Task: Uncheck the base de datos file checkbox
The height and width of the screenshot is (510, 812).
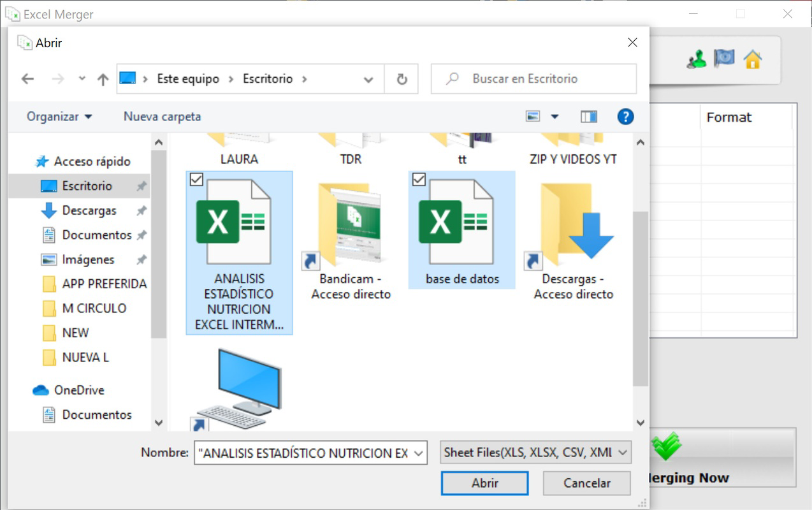Action: pyautogui.click(x=419, y=180)
